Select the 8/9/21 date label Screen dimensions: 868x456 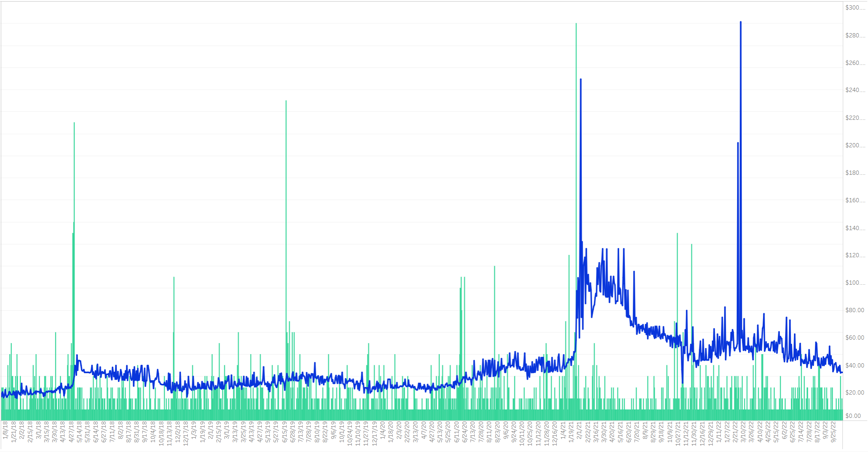[x=645, y=430]
